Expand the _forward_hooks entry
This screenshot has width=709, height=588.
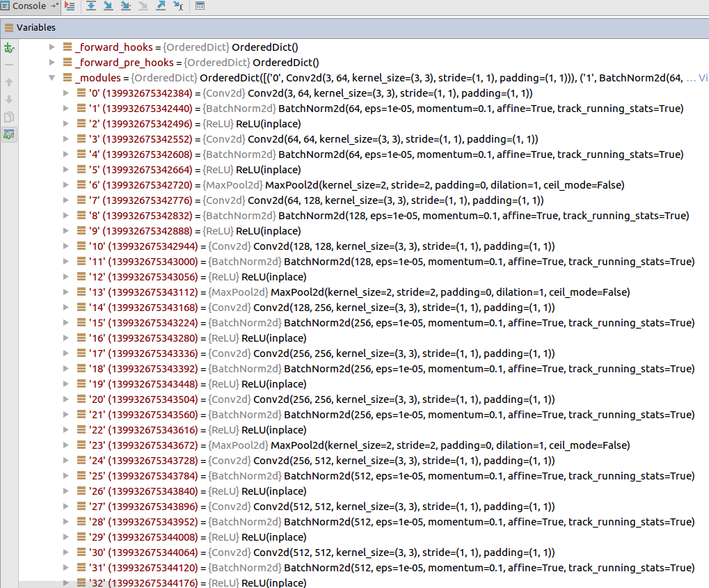pos(51,47)
